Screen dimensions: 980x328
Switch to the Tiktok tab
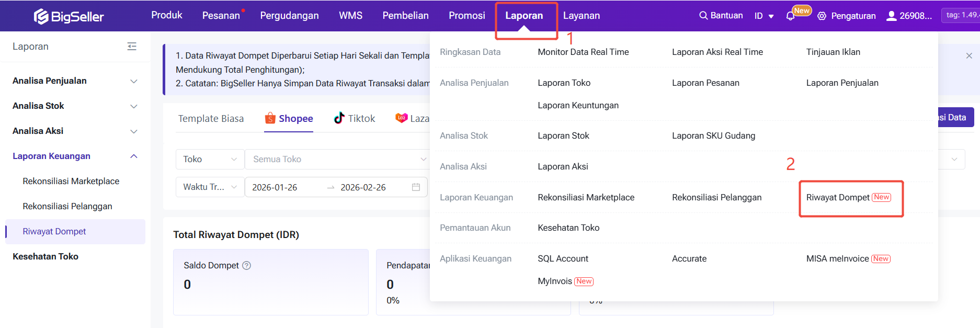click(x=355, y=119)
